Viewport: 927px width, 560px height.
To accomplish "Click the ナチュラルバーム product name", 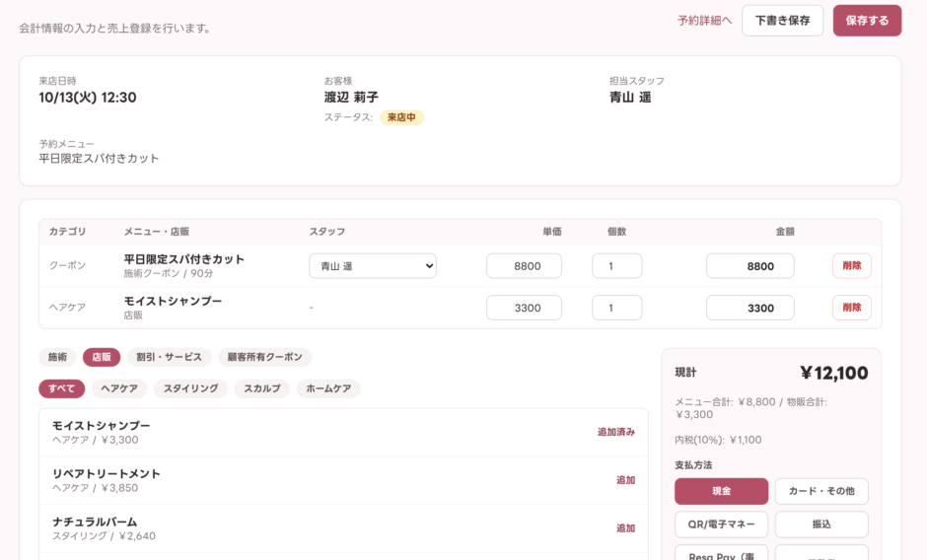I will 95,522.
